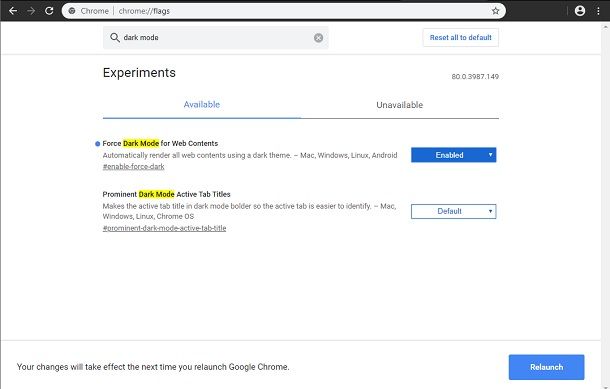Click the chrome://flags address bar
This screenshot has width=610, height=389.
coord(284,11)
